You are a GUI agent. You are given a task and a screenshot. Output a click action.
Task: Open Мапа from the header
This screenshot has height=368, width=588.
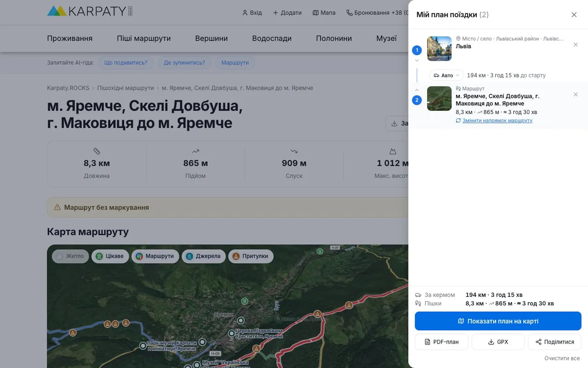324,13
